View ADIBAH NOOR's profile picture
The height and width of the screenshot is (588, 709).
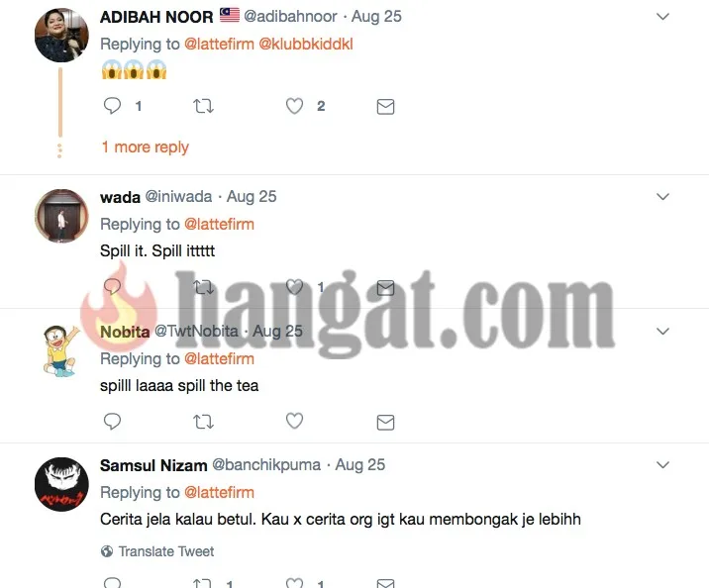coord(61,35)
